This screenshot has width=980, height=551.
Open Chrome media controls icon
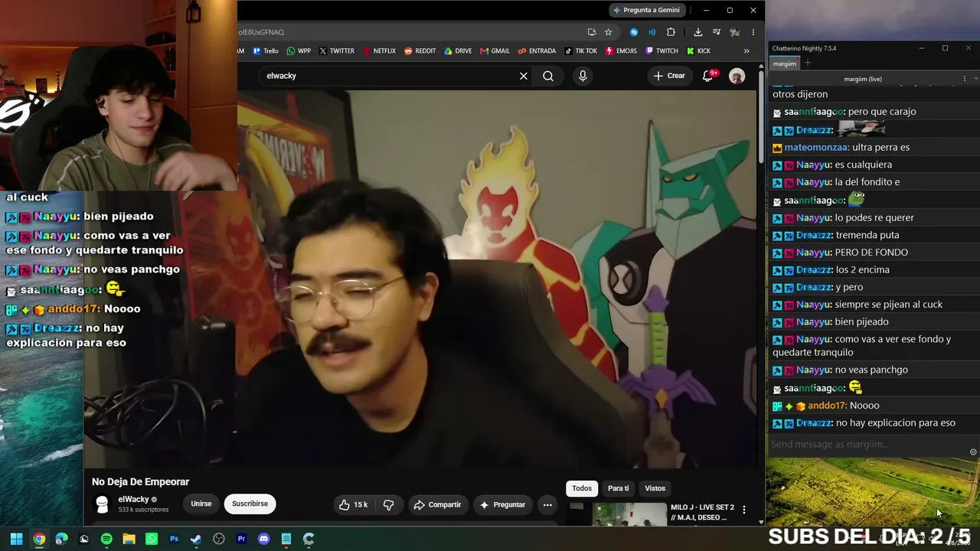point(717,32)
